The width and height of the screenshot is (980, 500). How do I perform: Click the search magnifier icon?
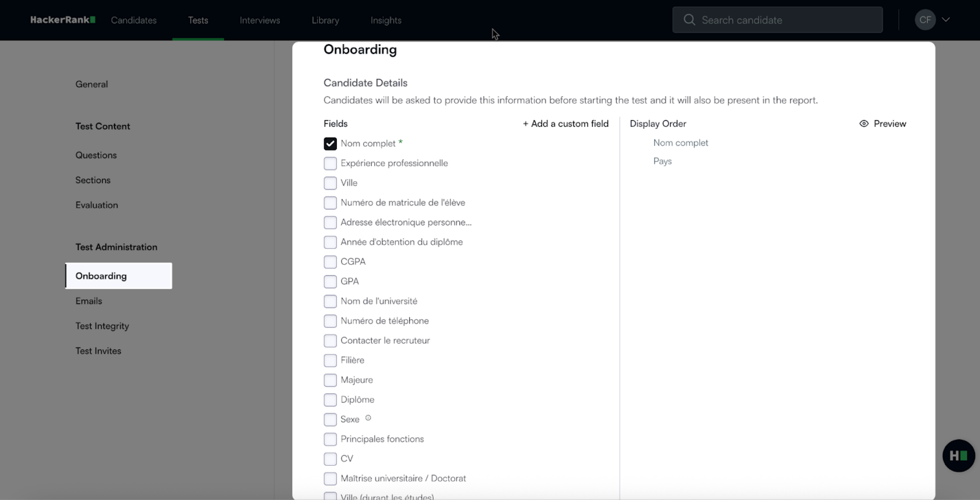click(x=689, y=20)
